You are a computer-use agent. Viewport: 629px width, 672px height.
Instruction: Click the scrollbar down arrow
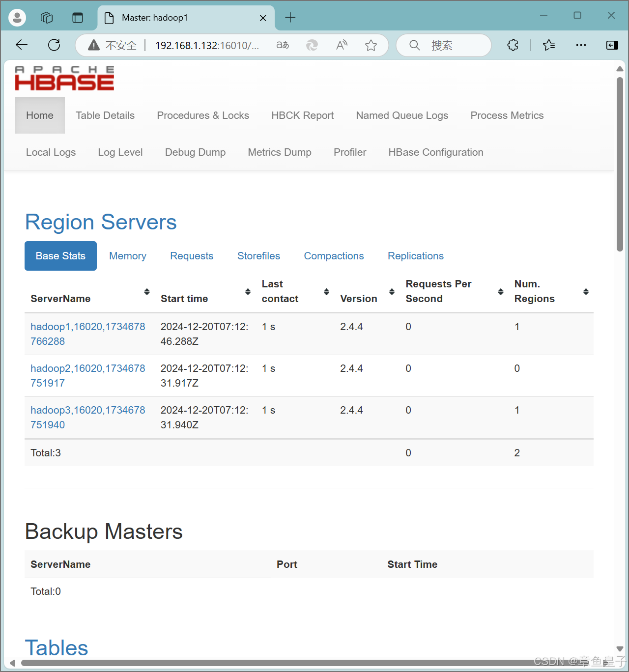point(620,649)
